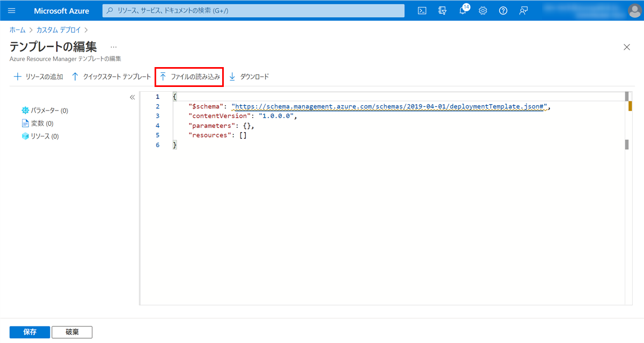The height and width of the screenshot is (343, 644).
Task: Go to the カスタム デプロイ breadcrumb
Action: [x=58, y=30]
